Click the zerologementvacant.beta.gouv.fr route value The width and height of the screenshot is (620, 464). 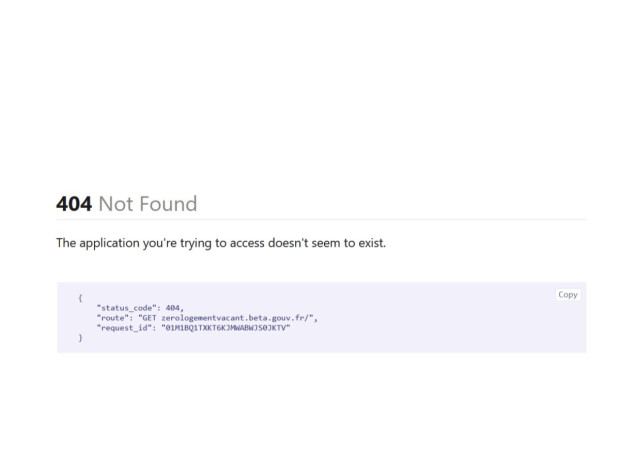coord(235,318)
